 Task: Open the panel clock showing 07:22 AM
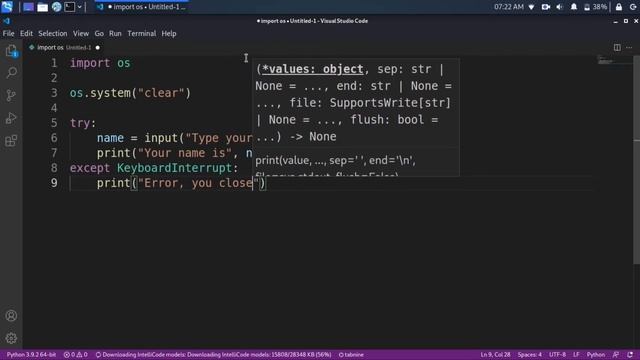click(x=509, y=7)
